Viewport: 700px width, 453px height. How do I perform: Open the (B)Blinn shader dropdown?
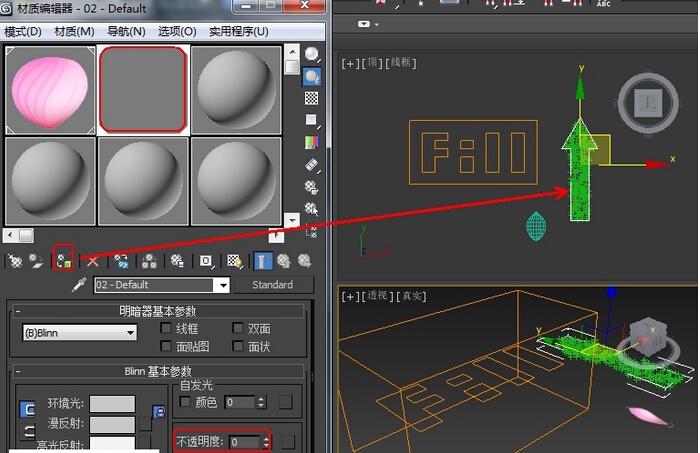pos(79,333)
